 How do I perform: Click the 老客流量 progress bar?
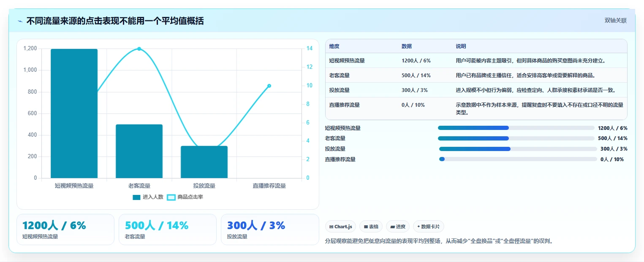[x=516, y=138]
